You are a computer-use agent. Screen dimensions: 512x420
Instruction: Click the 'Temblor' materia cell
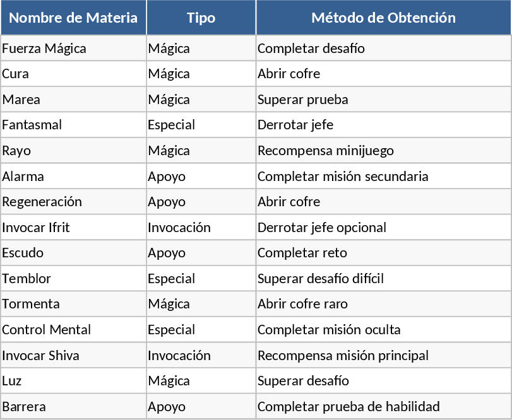pos(27,279)
